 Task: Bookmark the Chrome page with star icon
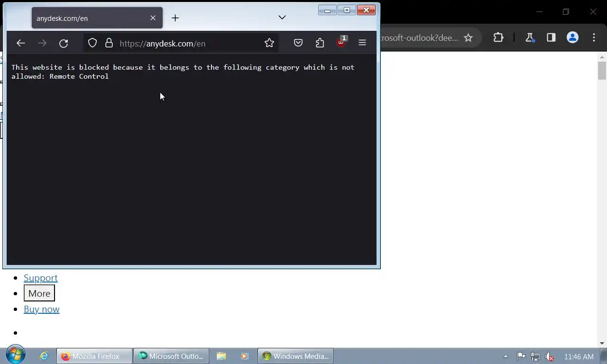(x=468, y=37)
